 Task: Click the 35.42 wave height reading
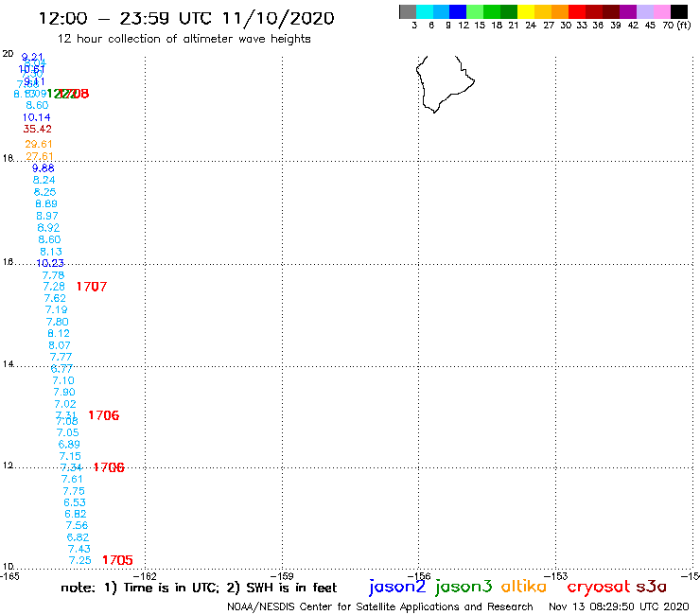[38, 129]
